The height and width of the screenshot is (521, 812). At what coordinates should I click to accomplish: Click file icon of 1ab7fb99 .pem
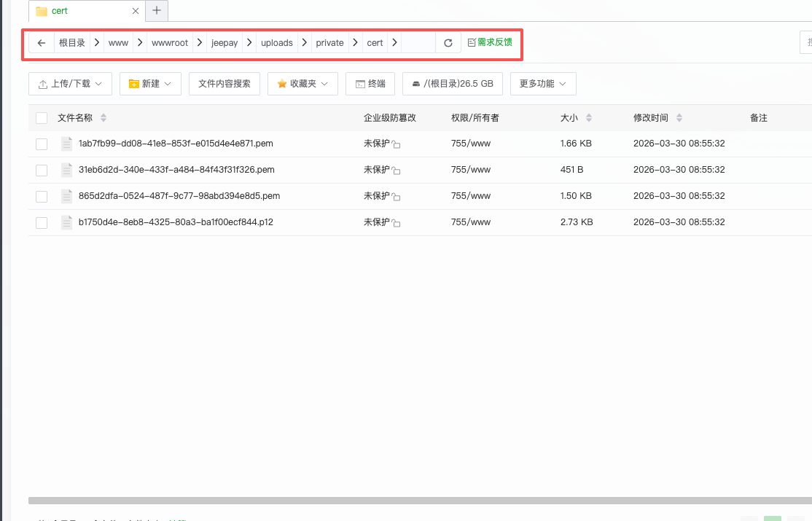click(66, 144)
